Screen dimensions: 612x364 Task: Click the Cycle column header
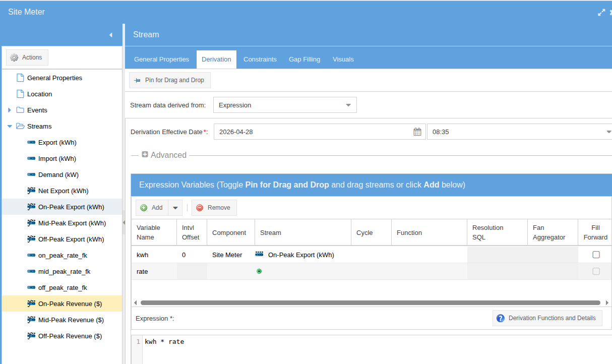[371, 232]
